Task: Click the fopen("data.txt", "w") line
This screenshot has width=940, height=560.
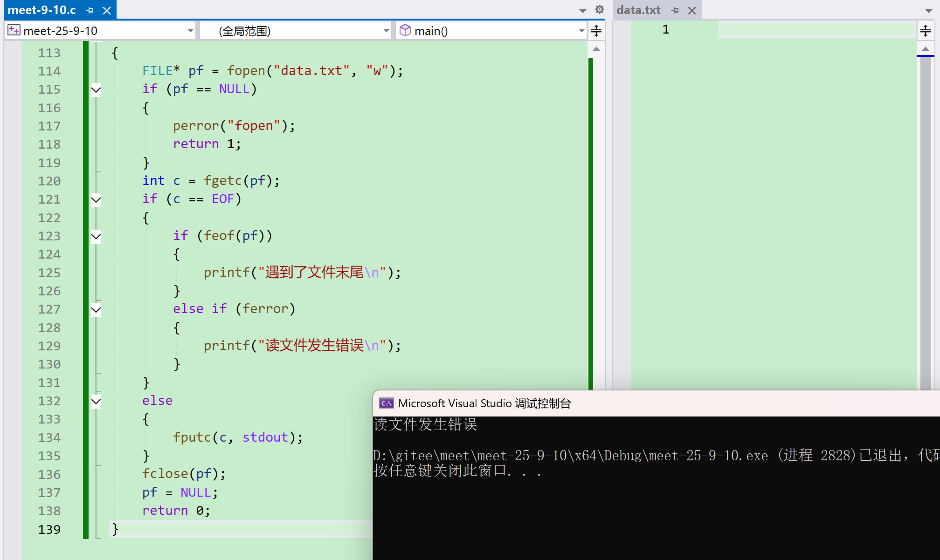Action: pos(272,71)
